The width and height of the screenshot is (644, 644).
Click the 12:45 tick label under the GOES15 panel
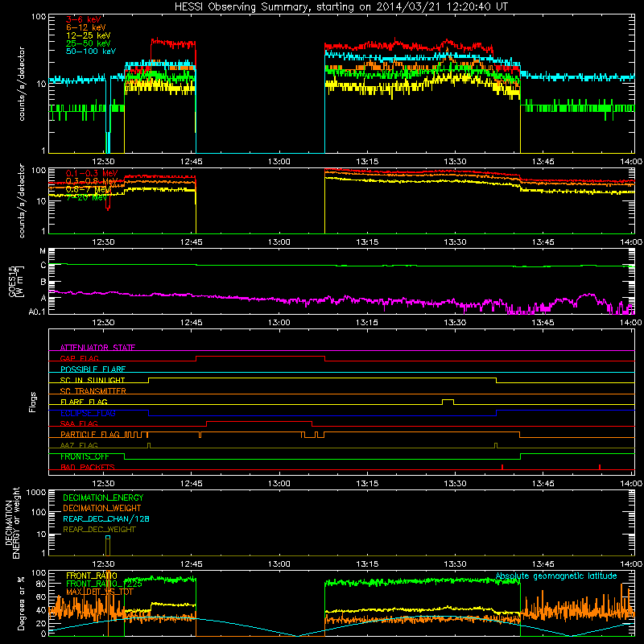pos(191,323)
